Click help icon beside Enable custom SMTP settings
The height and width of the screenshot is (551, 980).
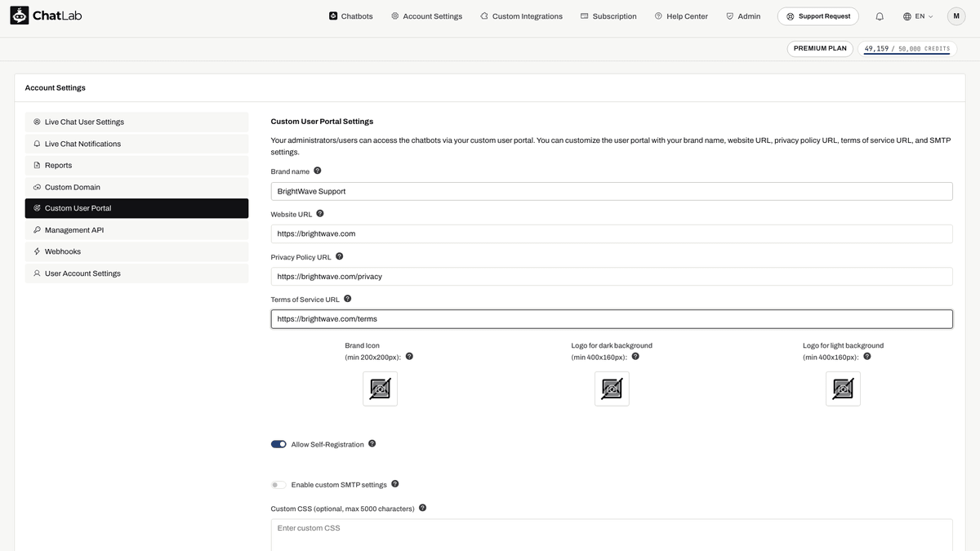pyautogui.click(x=395, y=483)
